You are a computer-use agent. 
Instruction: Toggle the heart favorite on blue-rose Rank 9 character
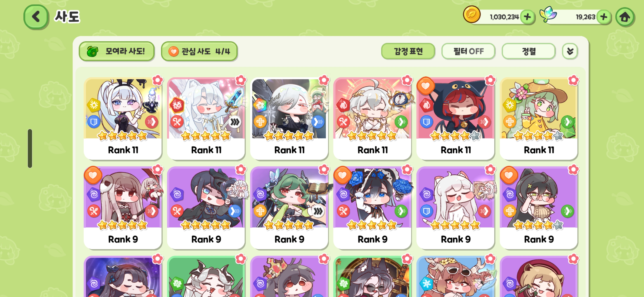coord(342,175)
